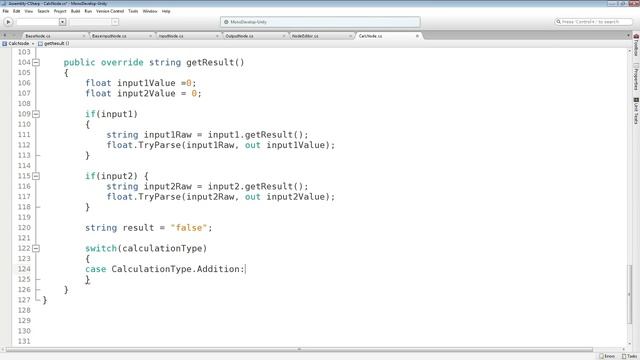Close the BaseInputNode.cs tab
The image size is (640, 360).
(151, 36)
